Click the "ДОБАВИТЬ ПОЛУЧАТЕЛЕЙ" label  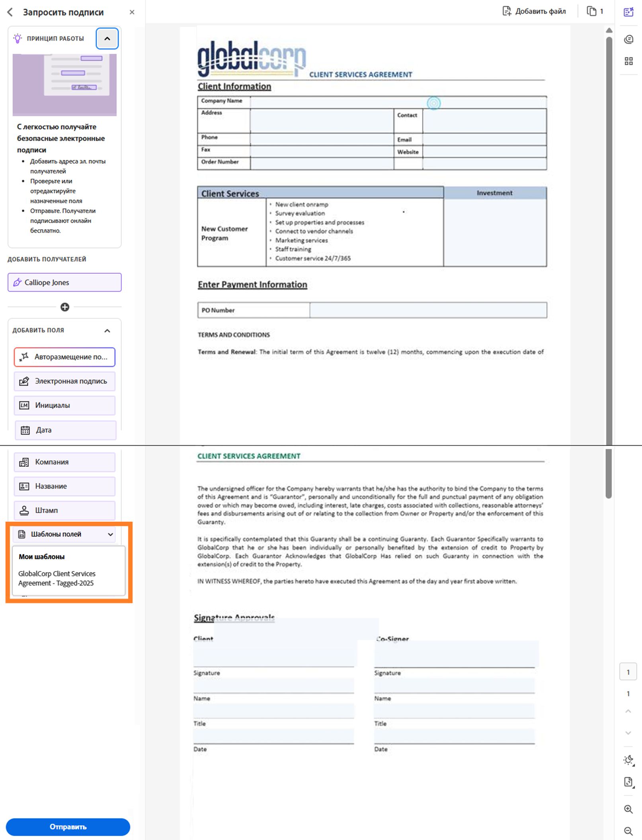(x=47, y=259)
